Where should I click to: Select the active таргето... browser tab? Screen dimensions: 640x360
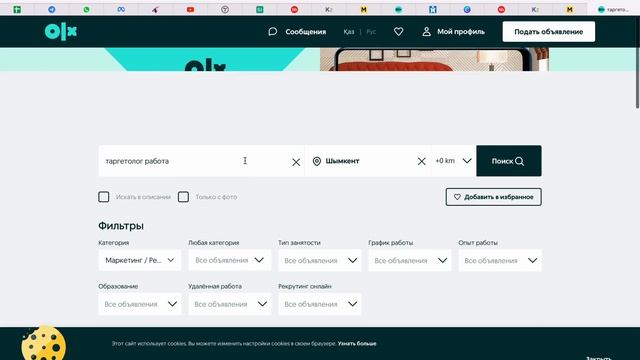pyautogui.click(x=613, y=9)
